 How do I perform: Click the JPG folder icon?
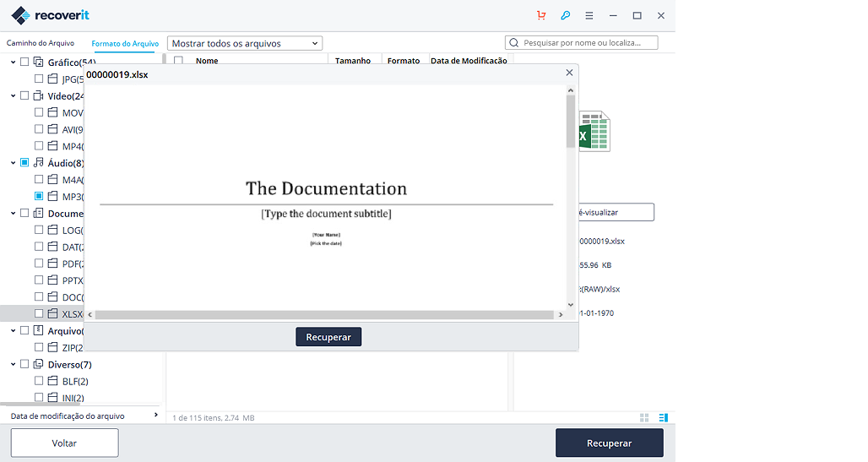pyautogui.click(x=52, y=79)
